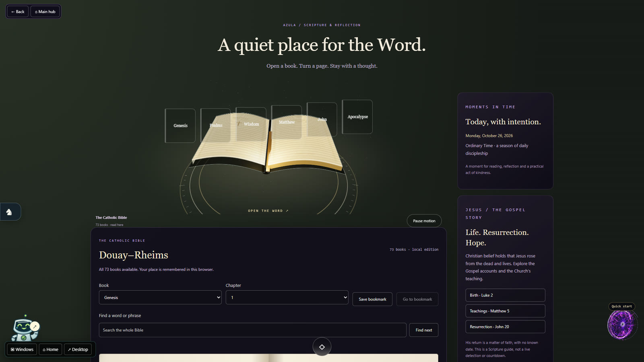Open the Windows menu button
Screen dimensions: 644x362
(x=22, y=350)
